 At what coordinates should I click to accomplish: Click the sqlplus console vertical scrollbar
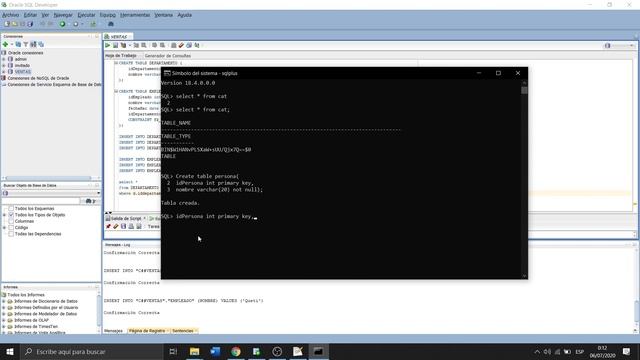pos(524,179)
